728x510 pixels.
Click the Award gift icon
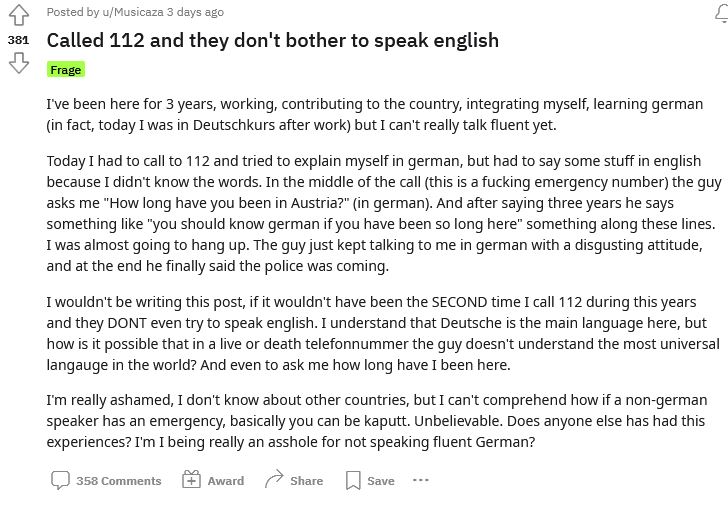pos(191,479)
